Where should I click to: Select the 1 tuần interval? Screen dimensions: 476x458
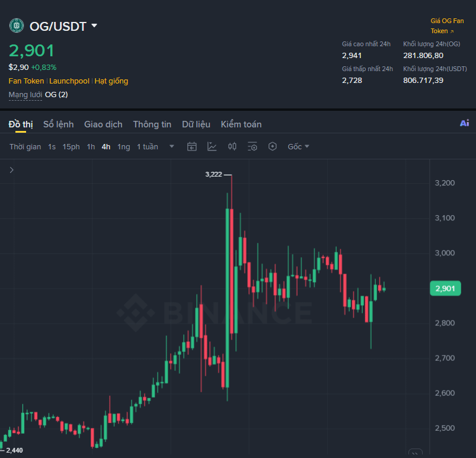coord(147,147)
